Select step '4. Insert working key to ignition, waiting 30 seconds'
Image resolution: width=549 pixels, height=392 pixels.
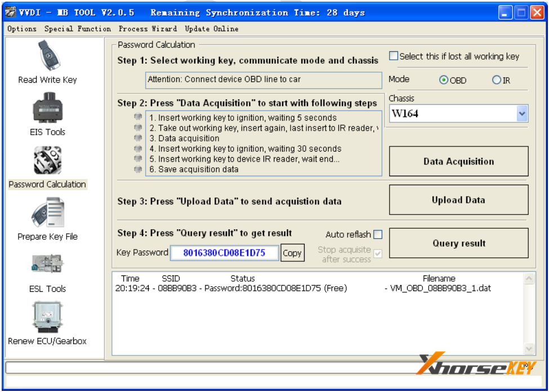click(x=245, y=149)
